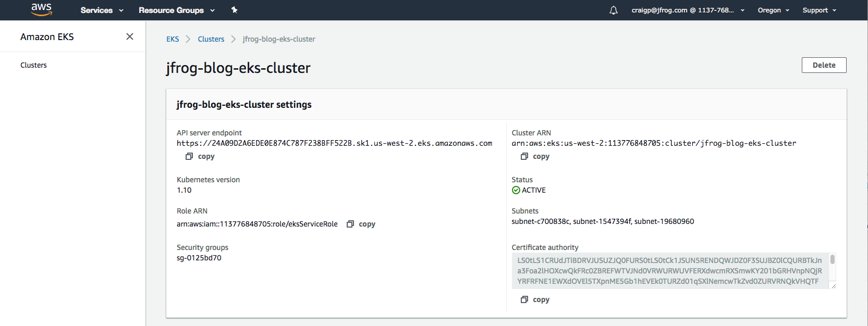Click the copy icon for API server endpoint

click(x=189, y=156)
